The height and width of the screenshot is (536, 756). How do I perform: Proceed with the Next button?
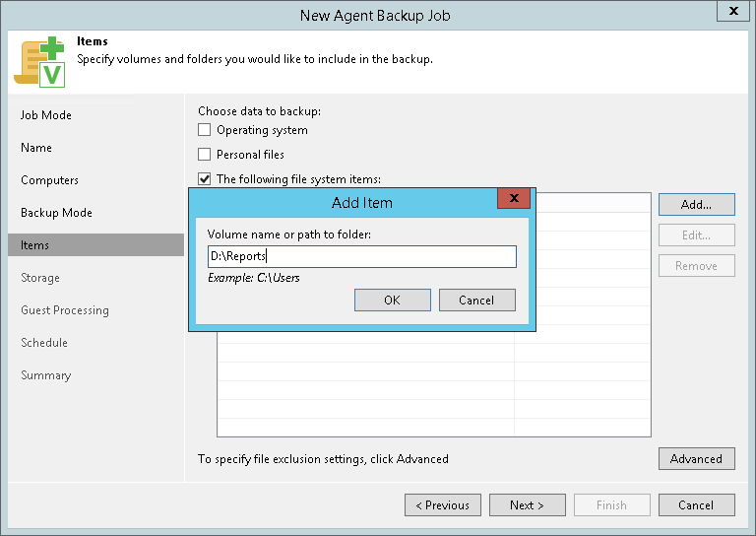pyautogui.click(x=527, y=505)
